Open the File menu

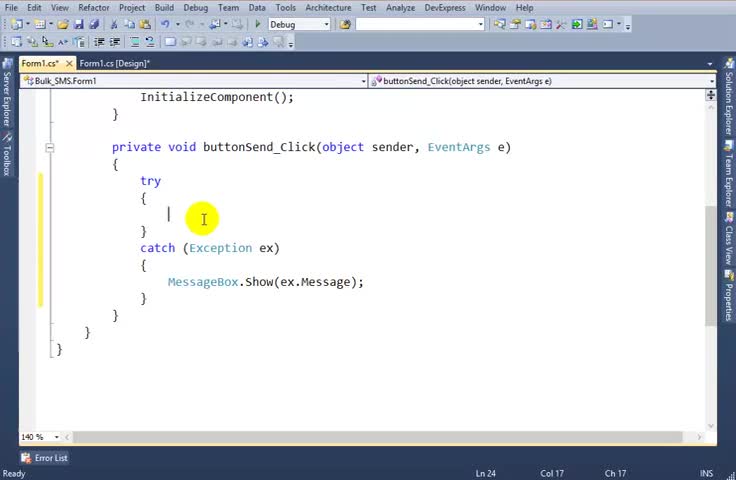(x=11, y=8)
